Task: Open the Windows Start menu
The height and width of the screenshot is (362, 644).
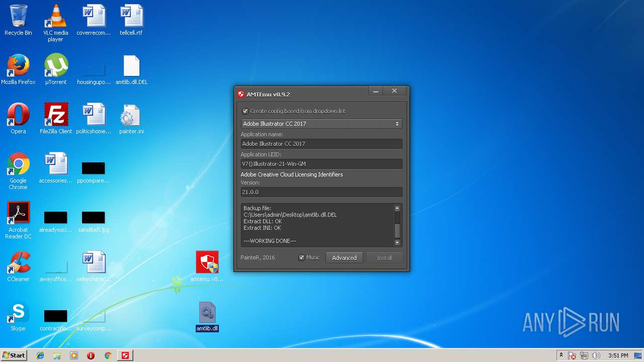Action: 14,355
